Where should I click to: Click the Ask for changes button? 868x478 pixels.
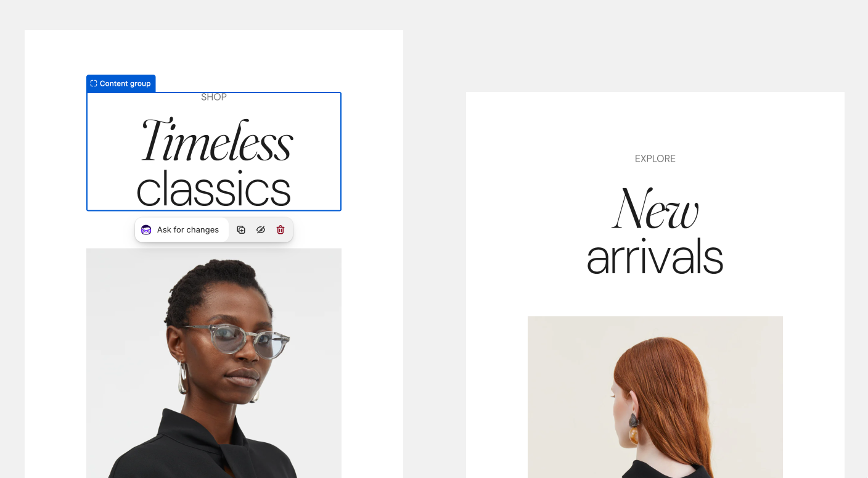182,229
